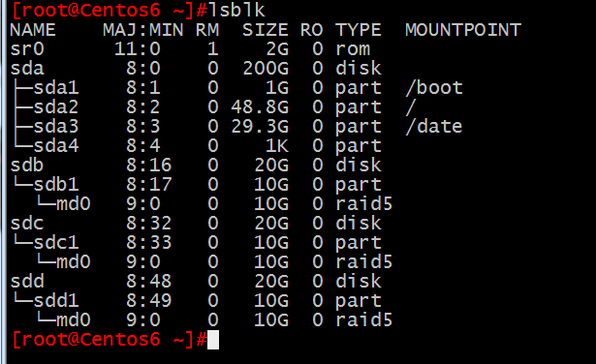Click the 1K size value
Viewport: 596px width, 364px height.
(x=277, y=146)
